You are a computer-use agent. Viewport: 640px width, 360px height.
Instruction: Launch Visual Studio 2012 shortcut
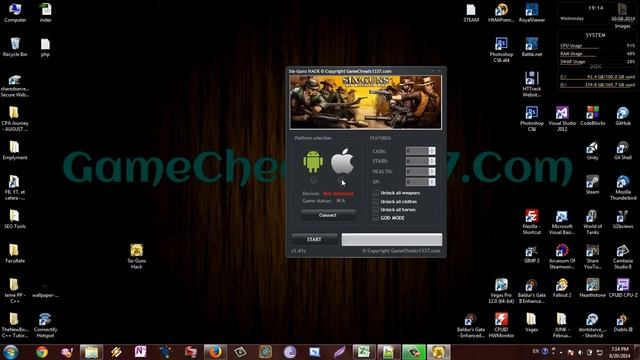(x=562, y=118)
